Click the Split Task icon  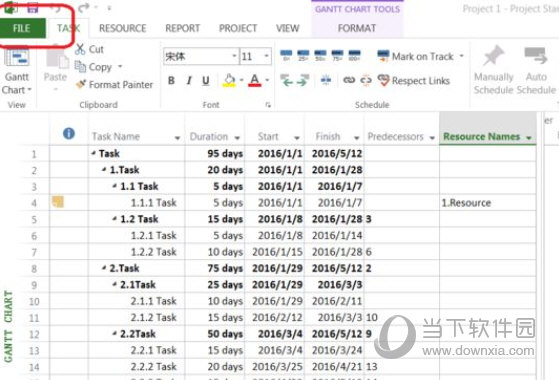(326, 81)
